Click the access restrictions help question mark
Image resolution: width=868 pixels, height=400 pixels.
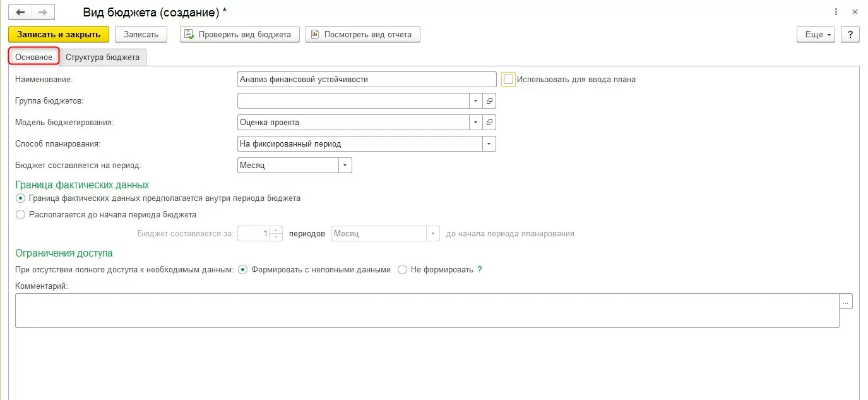[x=480, y=269]
